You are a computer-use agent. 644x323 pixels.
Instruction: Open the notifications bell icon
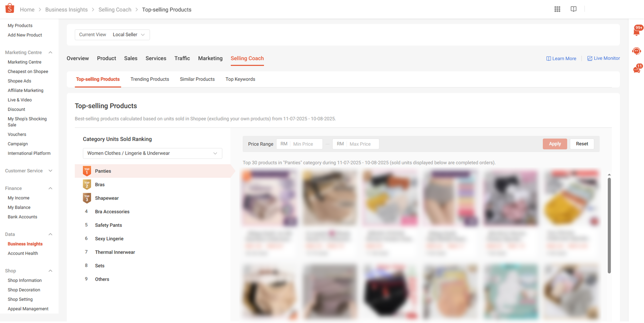coord(637,32)
